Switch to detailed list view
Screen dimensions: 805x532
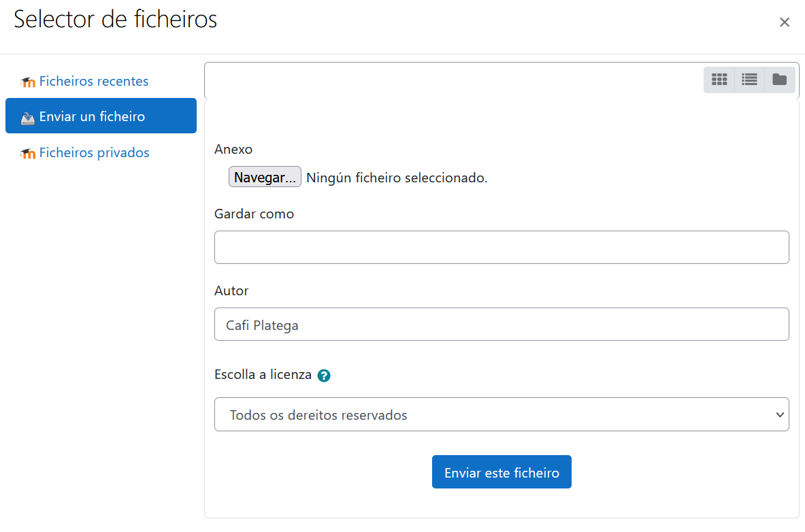[749, 80]
